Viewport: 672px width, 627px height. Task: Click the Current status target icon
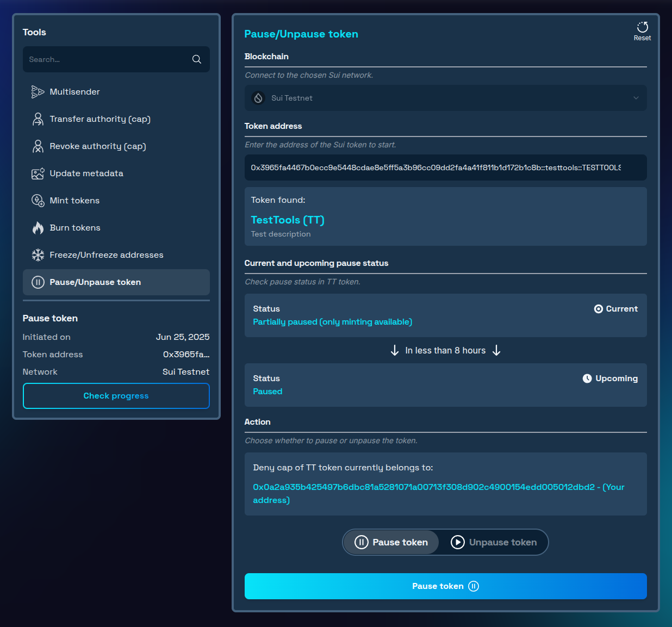click(598, 309)
